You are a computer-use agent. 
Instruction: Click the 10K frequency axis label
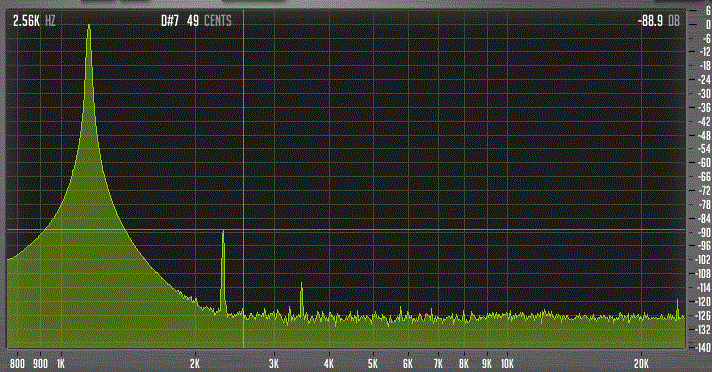point(507,364)
